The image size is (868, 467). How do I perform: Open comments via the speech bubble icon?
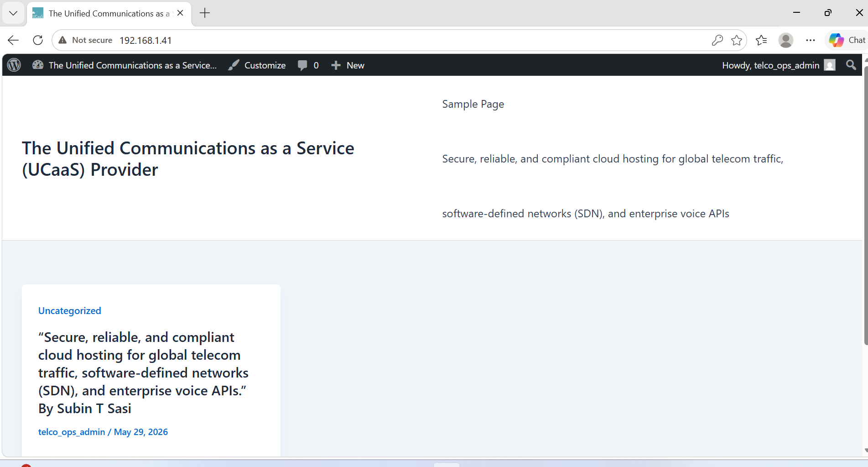point(302,65)
